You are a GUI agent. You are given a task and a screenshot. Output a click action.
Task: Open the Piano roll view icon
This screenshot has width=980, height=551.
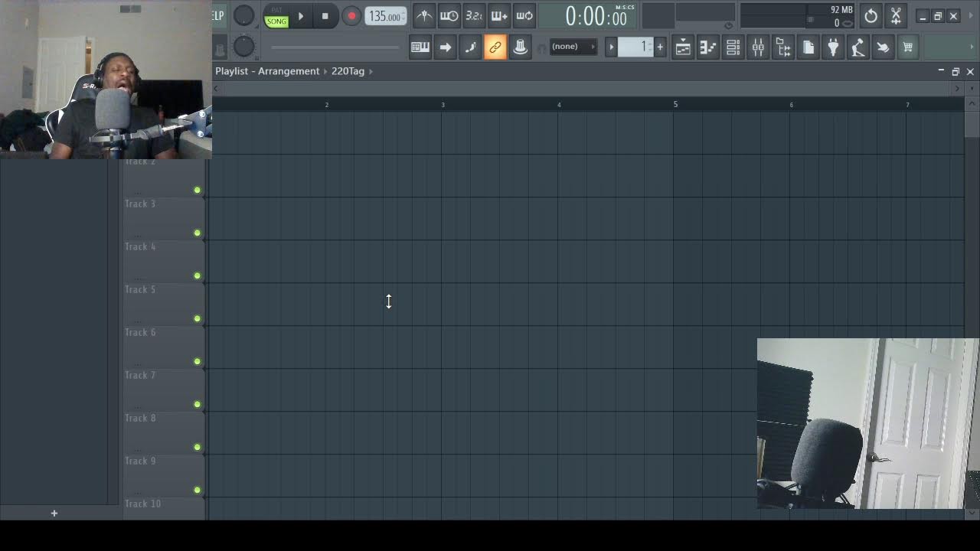point(708,47)
